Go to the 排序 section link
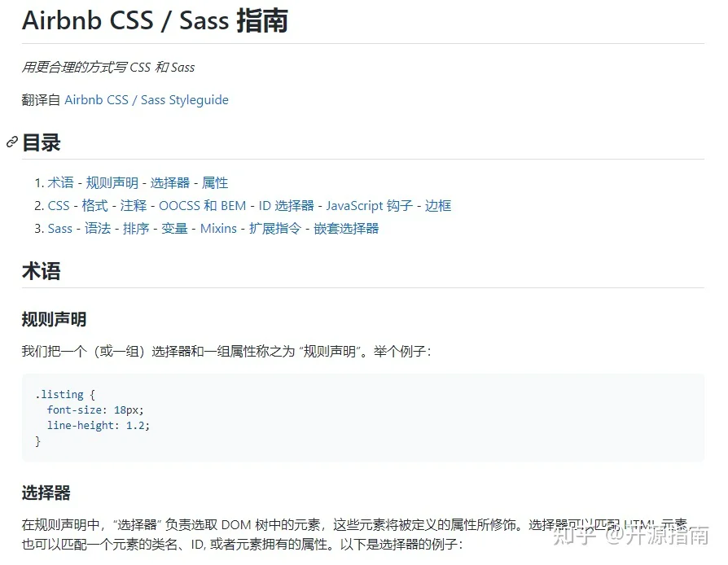This screenshot has height=565, width=728. point(136,229)
